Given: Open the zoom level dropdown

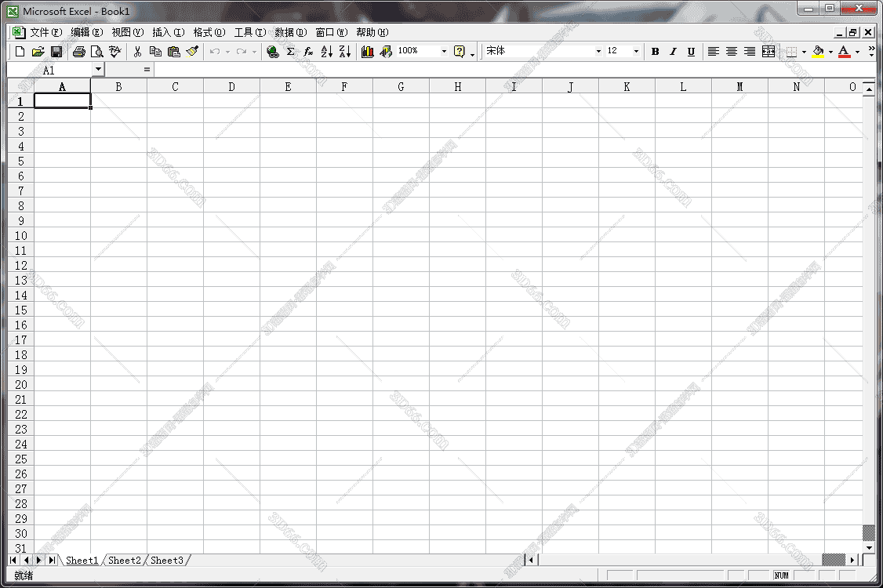Looking at the screenshot, I should tap(443, 51).
